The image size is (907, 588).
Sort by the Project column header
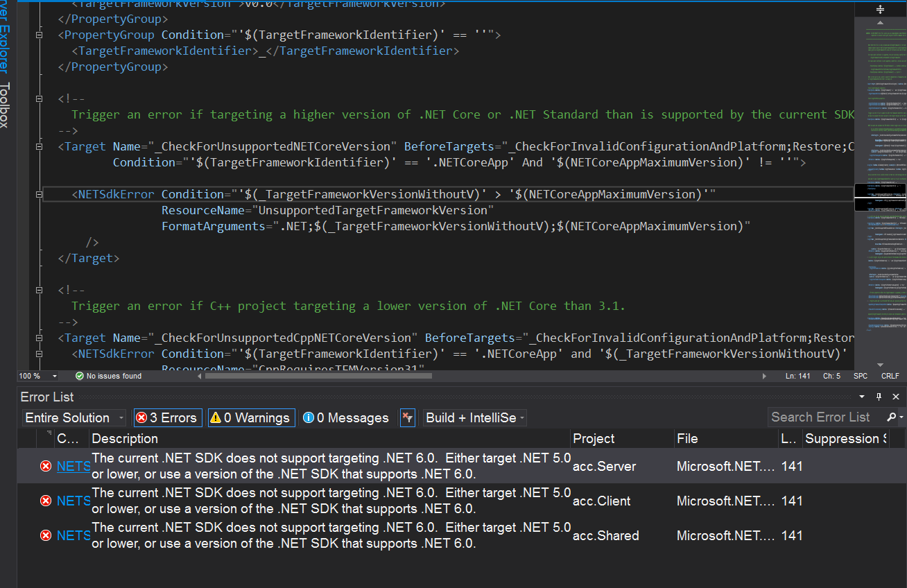[622, 438]
